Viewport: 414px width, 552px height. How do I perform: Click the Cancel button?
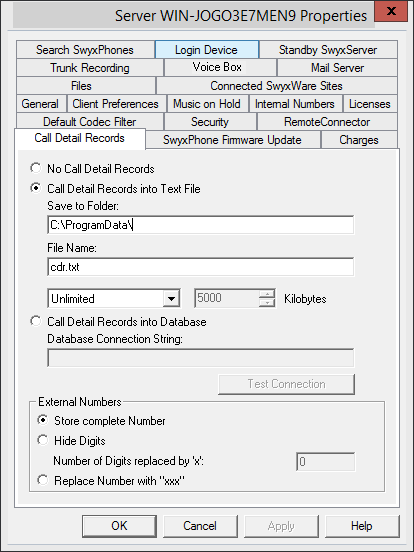(200, 526)
